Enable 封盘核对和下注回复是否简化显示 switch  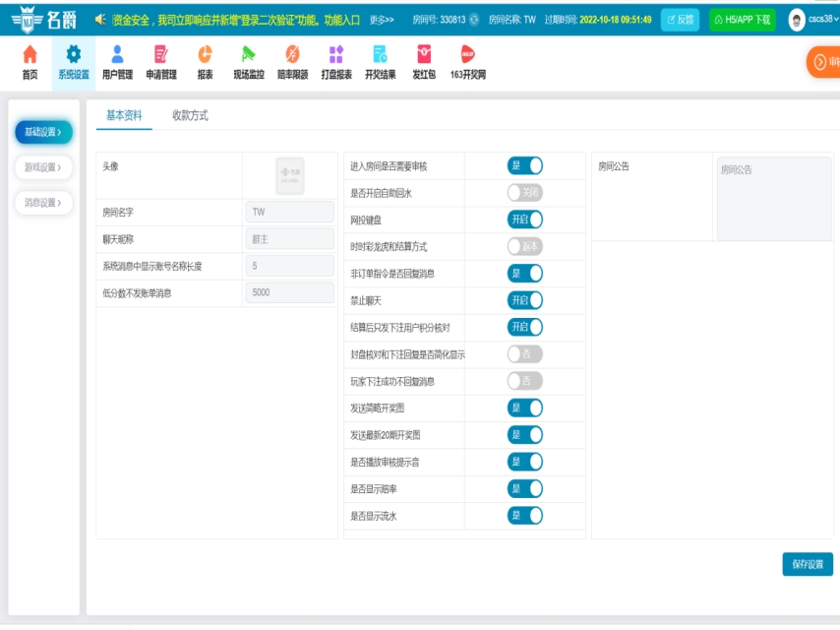525,353
